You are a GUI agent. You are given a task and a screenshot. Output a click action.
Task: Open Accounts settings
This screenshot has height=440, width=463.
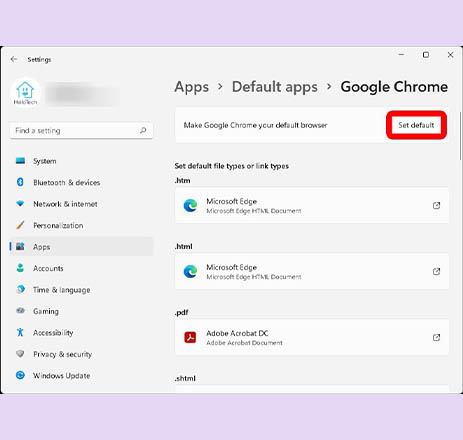pyautogui.click(x=82, y=268)
